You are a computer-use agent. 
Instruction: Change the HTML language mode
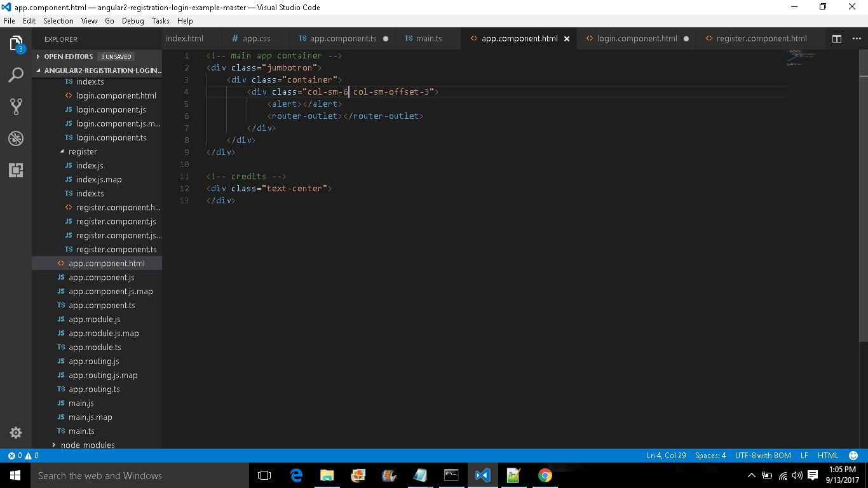[x=828, y=456]
